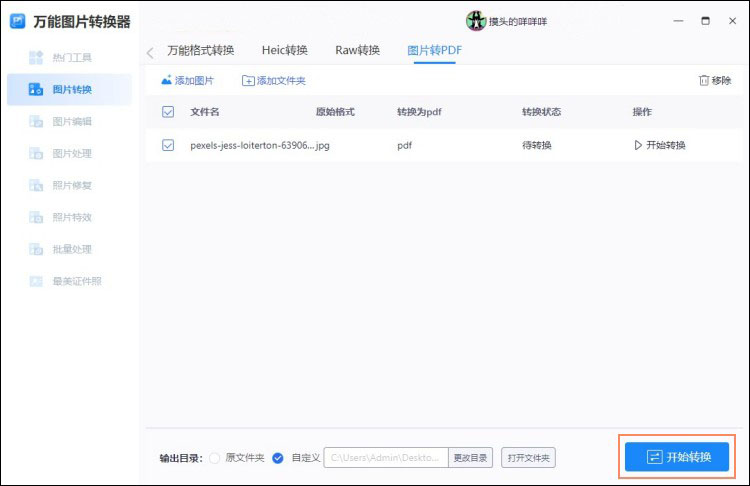The image size is (750, 486).
Task: Click the back chevron left of the tabs
Action: point(150,53)
